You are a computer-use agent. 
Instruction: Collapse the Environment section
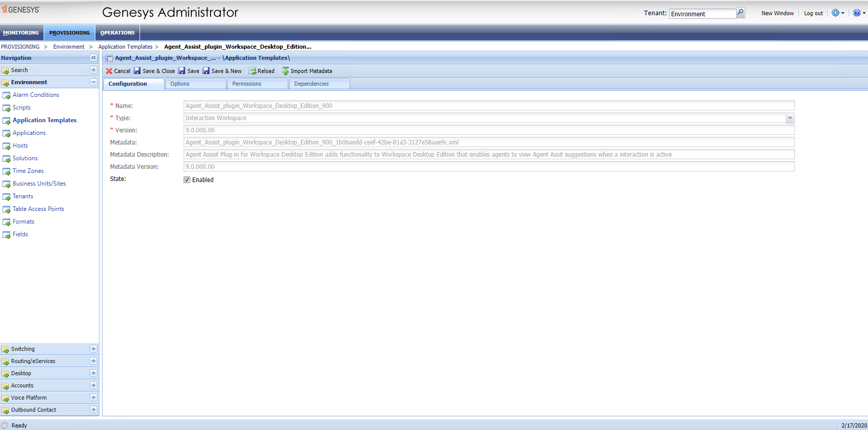(x=93, y=82)
